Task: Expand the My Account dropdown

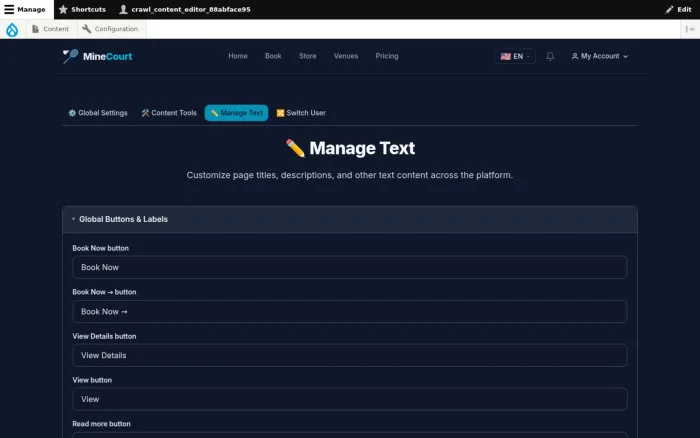Action: click(600, 56)
